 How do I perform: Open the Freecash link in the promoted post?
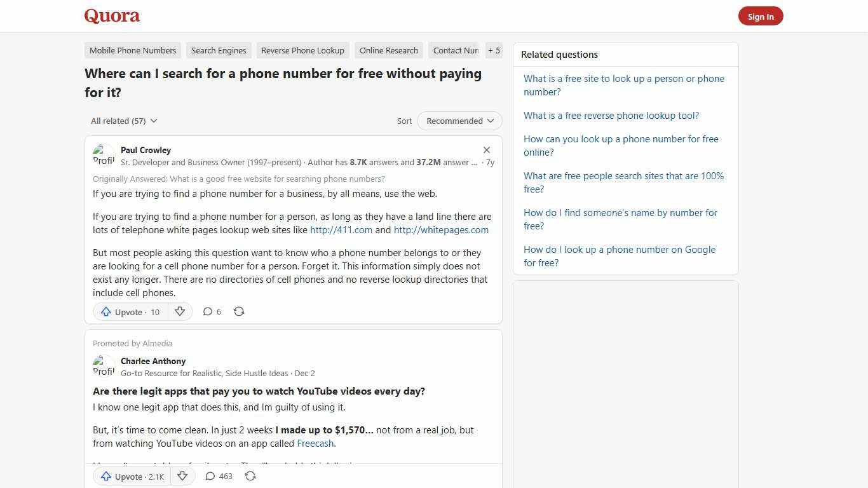point(315,443)
